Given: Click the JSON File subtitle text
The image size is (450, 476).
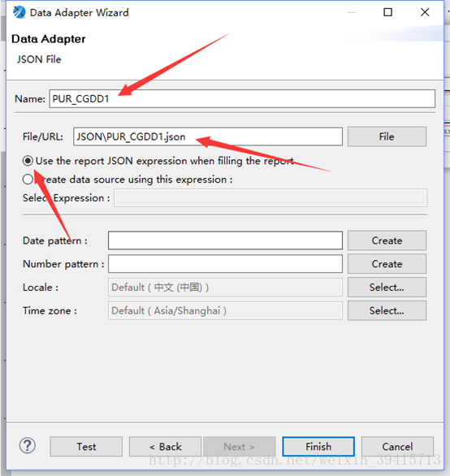Looking at the screenshot, I should pyautogui.click(x=39, y=59).
